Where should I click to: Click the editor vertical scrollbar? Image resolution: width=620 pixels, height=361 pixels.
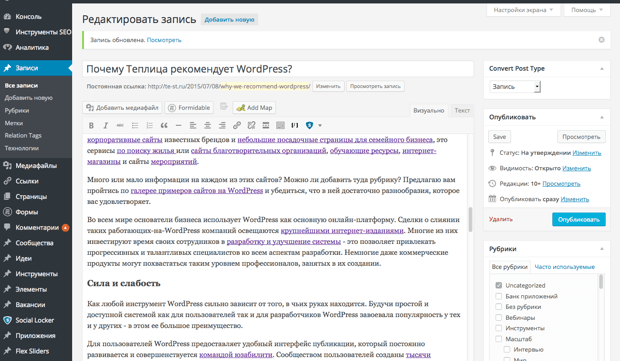click(x=471, y=220)
